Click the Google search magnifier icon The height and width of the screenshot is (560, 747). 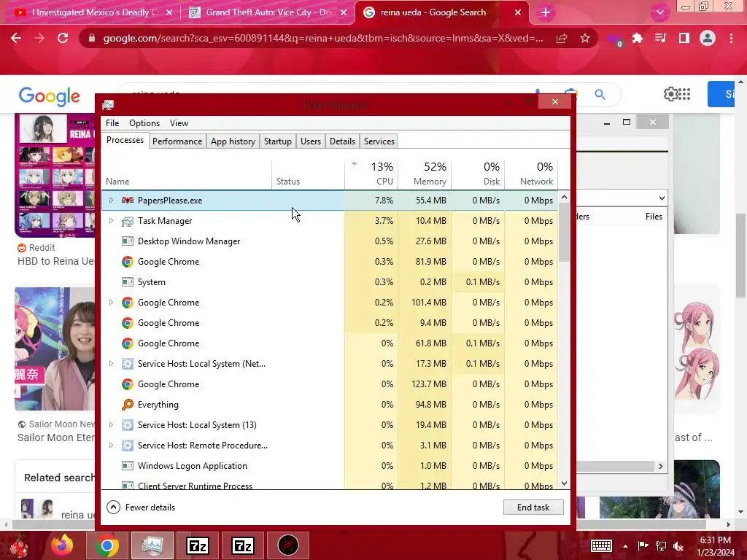tap(600, 94)
